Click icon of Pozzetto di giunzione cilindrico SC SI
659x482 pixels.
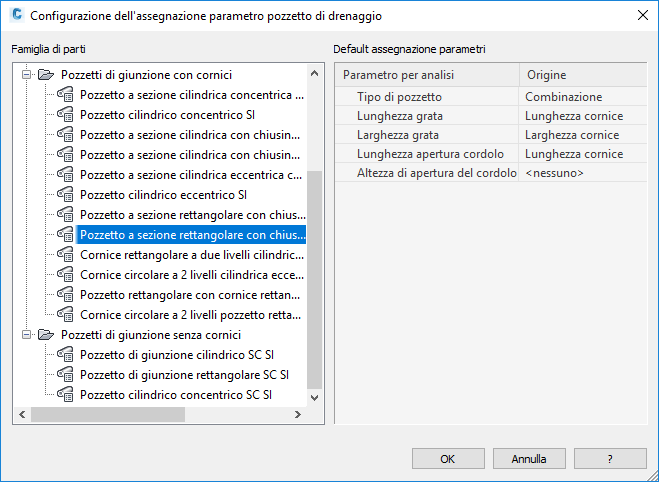[x=67, y=355]
